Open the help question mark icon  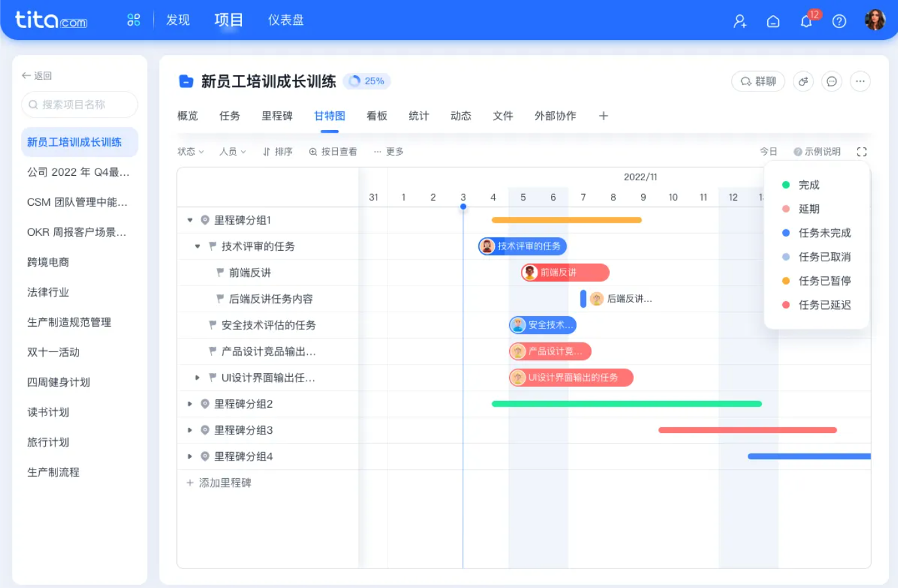pos(839,21)
